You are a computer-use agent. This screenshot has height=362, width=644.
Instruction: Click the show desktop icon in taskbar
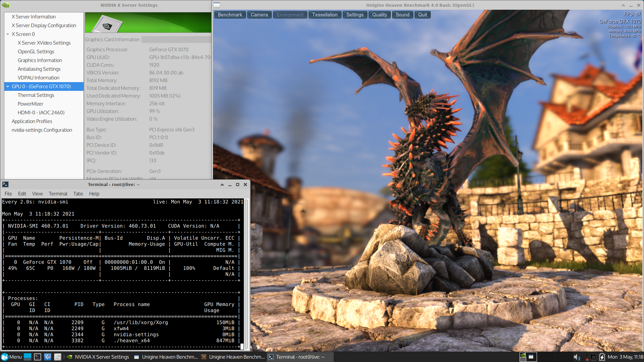(x=28, y=357)
